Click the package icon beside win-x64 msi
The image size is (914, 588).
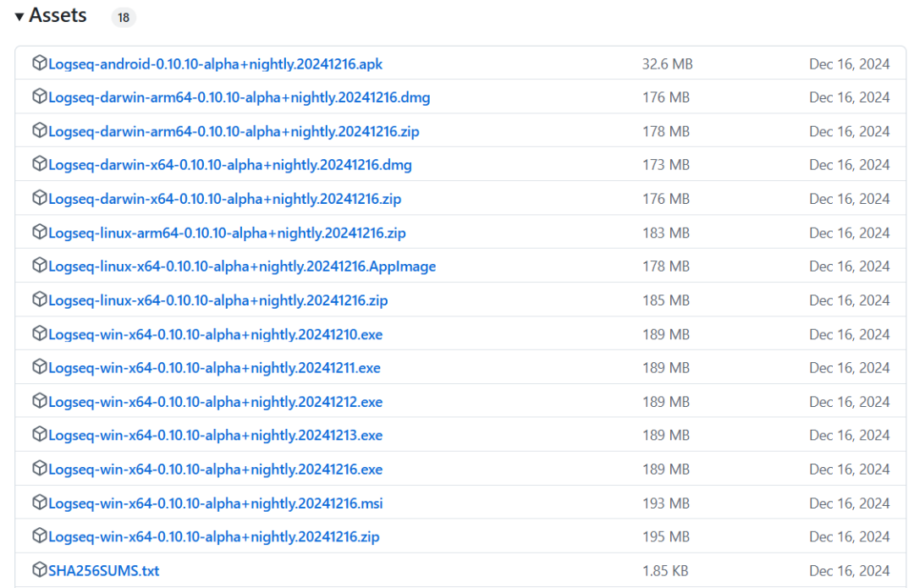(39, 503)
